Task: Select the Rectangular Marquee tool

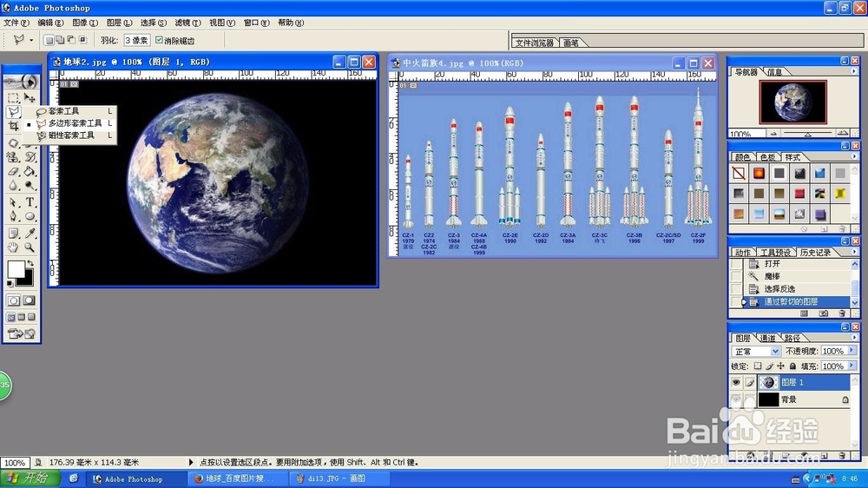Action: point(13,98)
